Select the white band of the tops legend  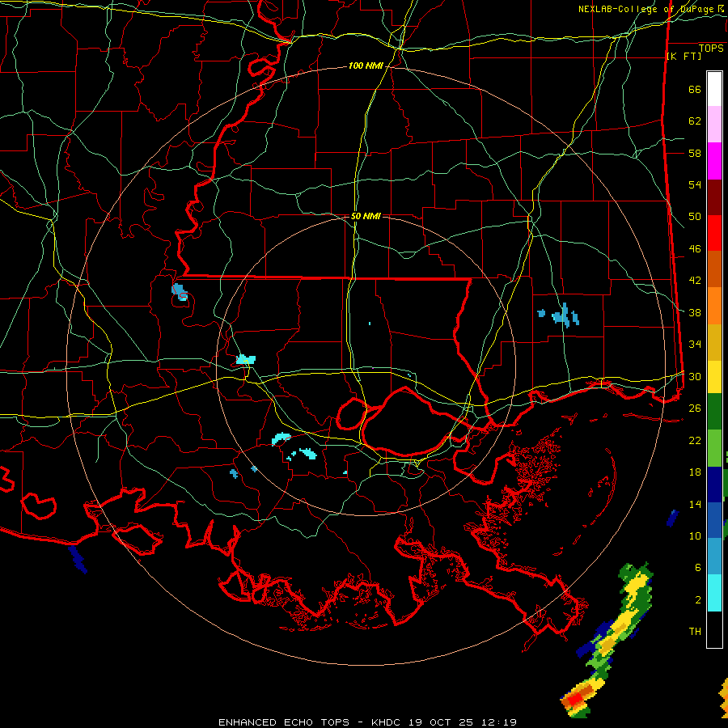pos(714,89)
